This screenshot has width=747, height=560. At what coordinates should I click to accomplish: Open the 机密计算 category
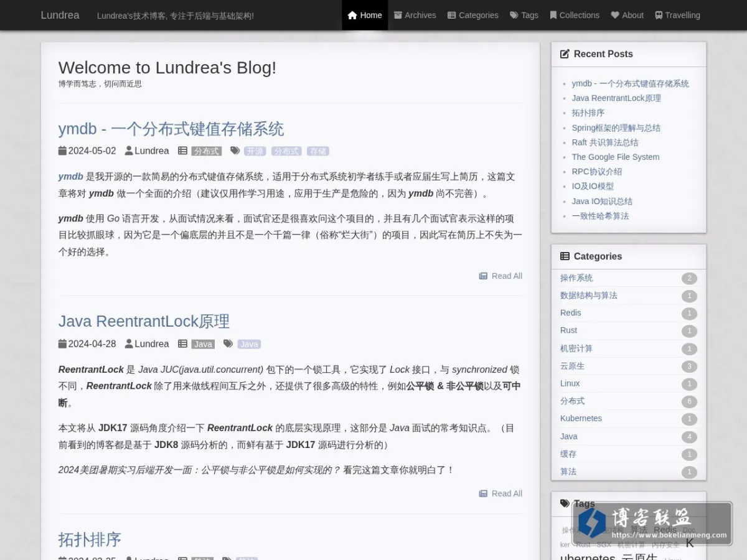coord(576,348)
